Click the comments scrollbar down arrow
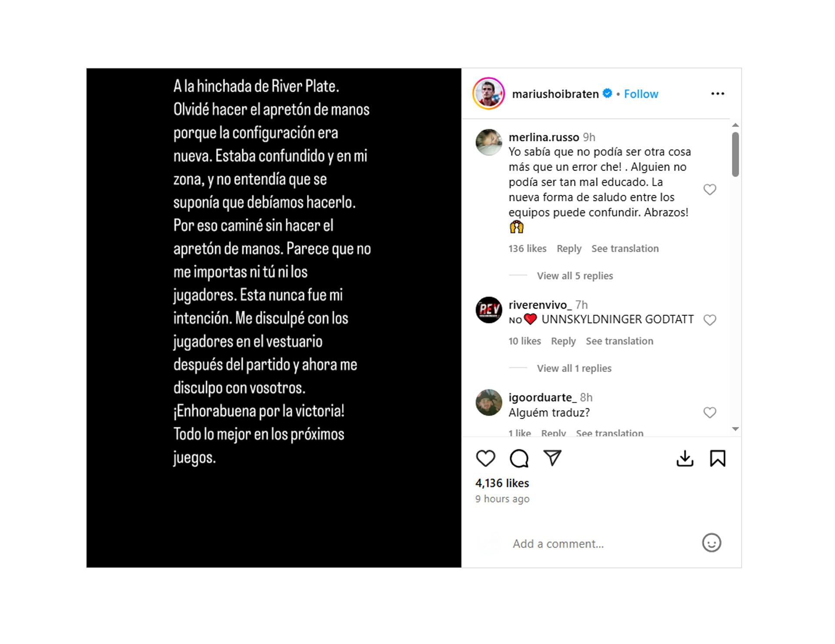Screen dimensions: 835x644 (735, 429)
